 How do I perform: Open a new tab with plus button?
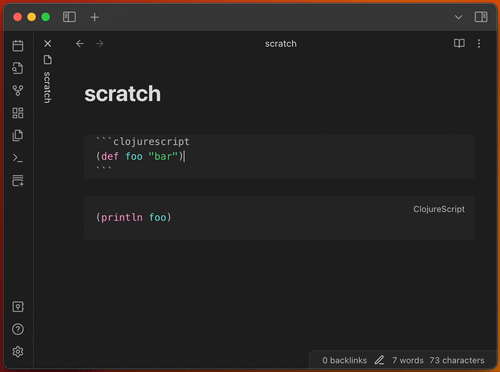tap(95, 17)
